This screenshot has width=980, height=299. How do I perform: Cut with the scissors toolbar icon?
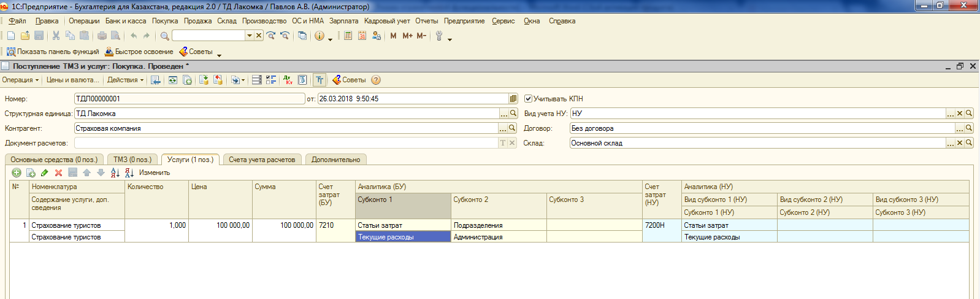pyautogui.click(x=56, y=36)
